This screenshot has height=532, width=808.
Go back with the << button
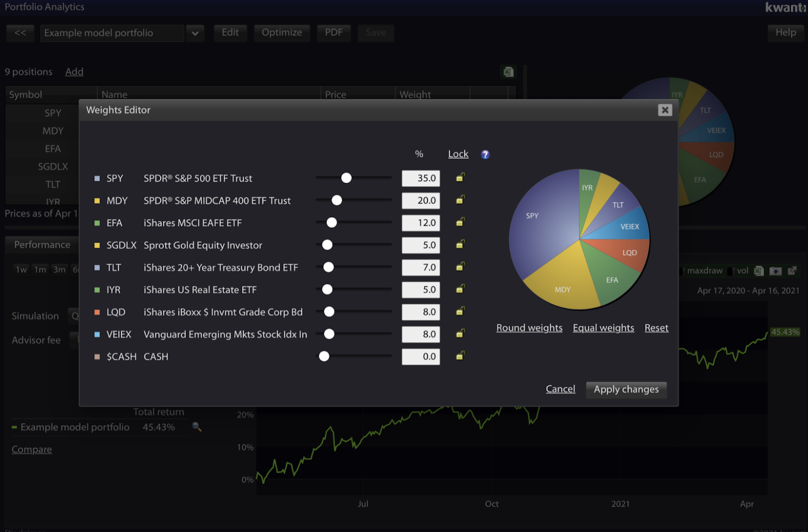pyautogui.click(x=20, y=33)
